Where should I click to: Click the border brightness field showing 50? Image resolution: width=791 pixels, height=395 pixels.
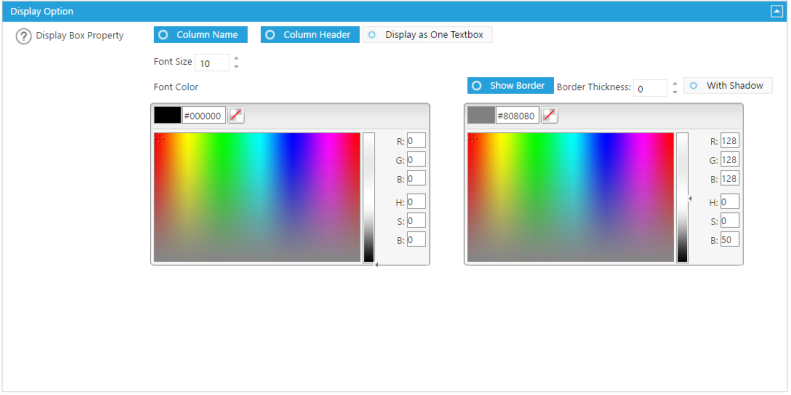pos(730,239)
